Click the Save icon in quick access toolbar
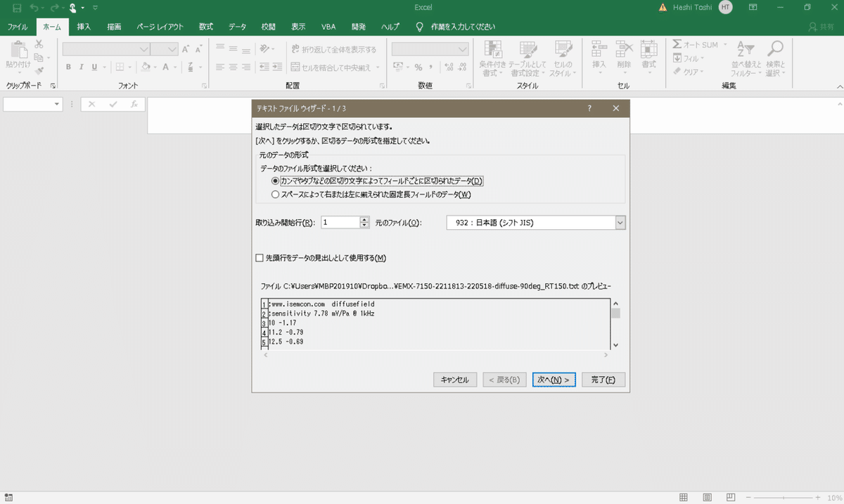 click(x=17, y=8)
